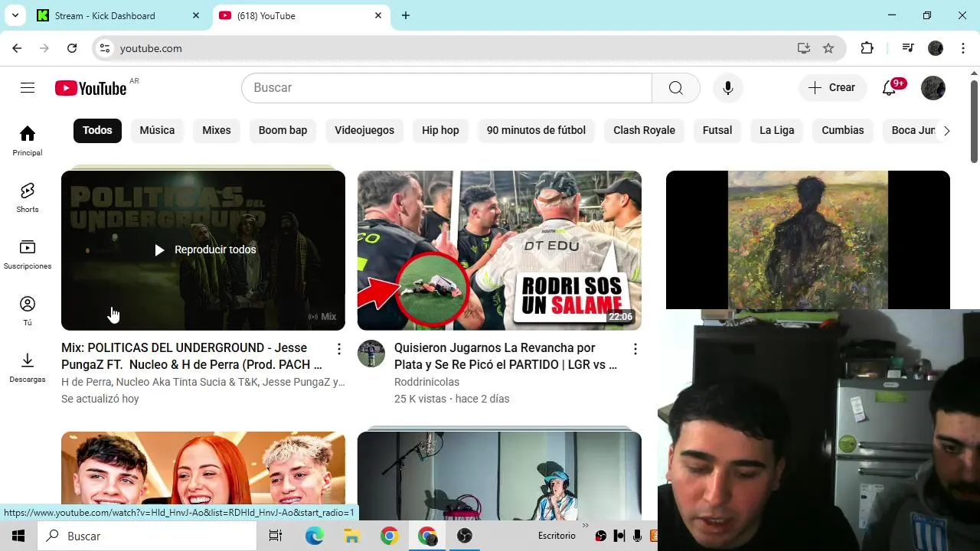Select the Música filter chip

click(x=157, y=130)
